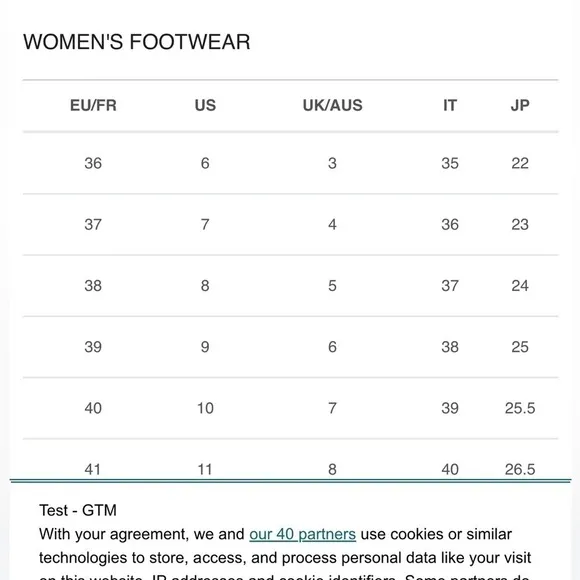Click US size 9 cell

coord(205,347)
